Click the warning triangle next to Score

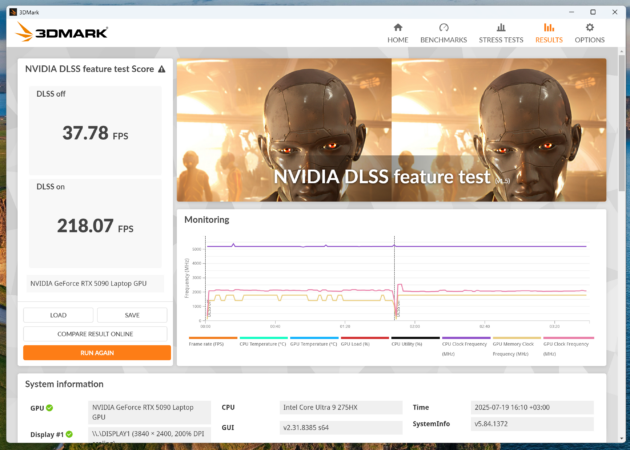click(162, 69)
